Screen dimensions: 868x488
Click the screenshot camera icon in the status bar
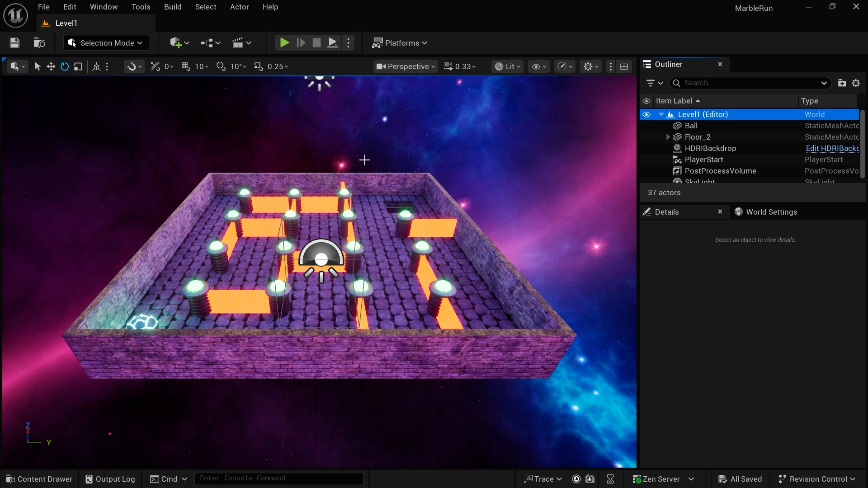point(590,479)
